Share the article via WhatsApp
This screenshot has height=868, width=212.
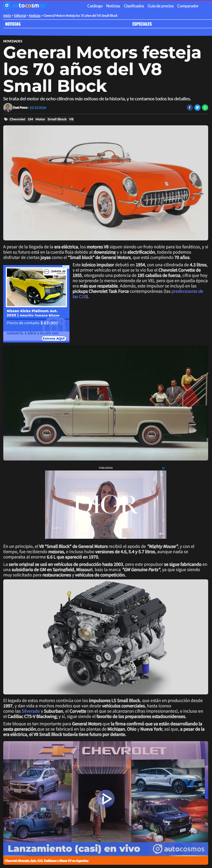[x=205, y=107]
